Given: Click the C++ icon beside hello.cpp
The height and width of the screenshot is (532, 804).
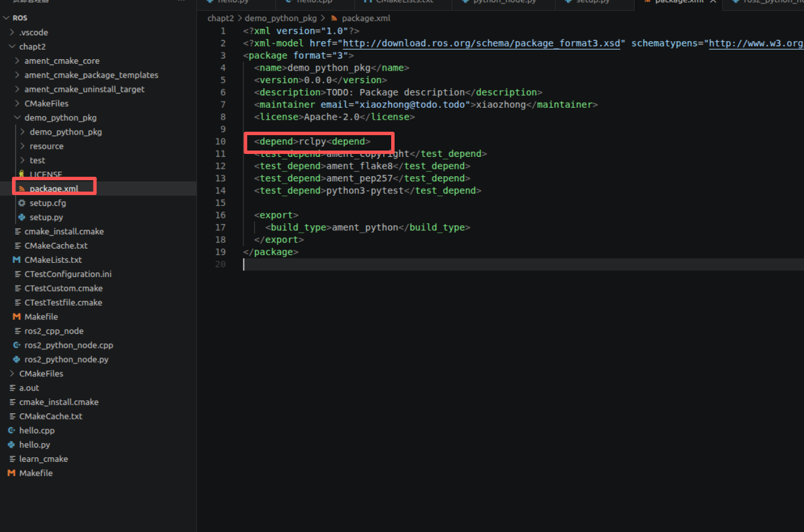Looking at the screenshot, I should tap(11, 431).
